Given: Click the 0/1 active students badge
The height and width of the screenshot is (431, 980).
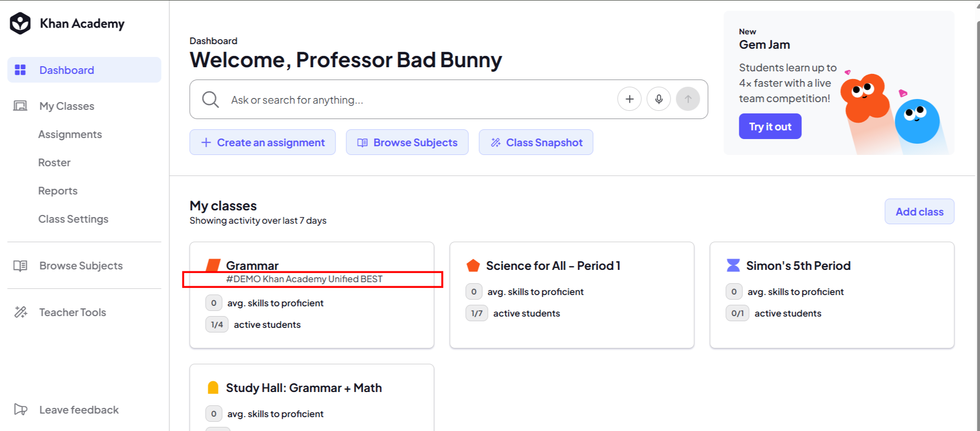Looking at the screenshot, I should (x=737, y=313).
